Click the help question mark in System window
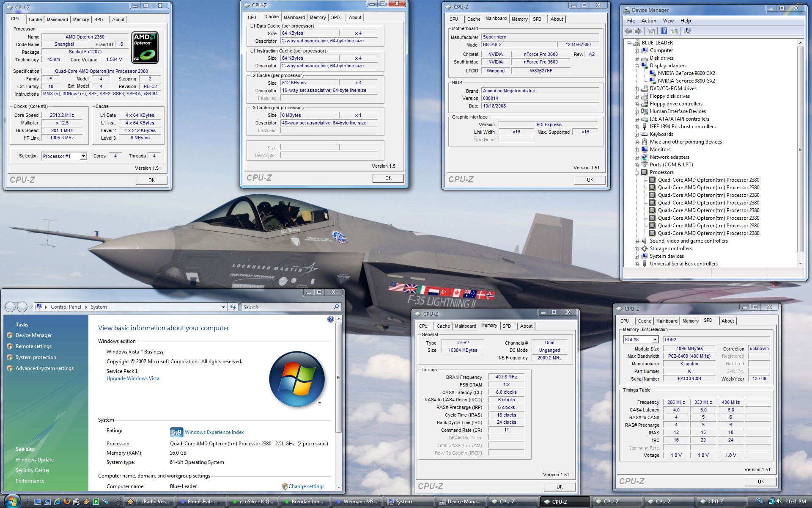The height and width of the screenshot is (508, 812). point(331,319)
